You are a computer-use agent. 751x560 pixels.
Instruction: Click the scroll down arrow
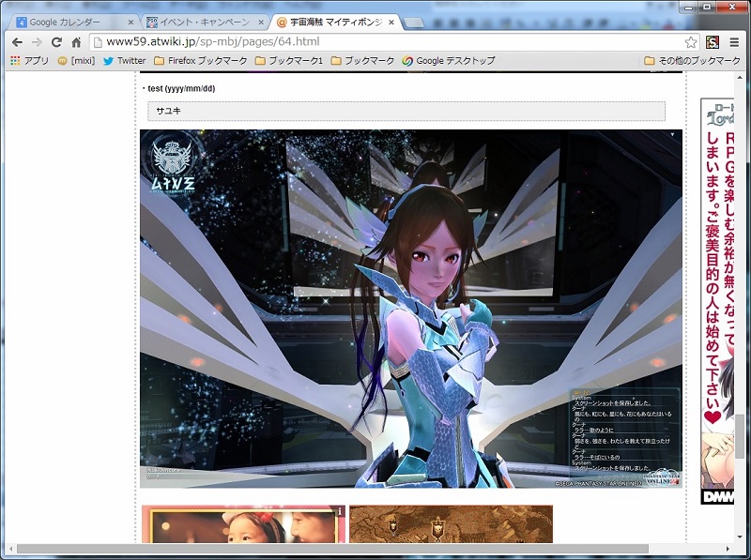click(x=740, y=538)
